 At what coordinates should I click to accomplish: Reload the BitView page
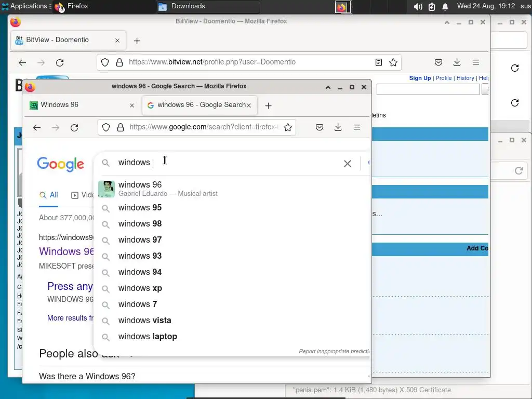60,63
